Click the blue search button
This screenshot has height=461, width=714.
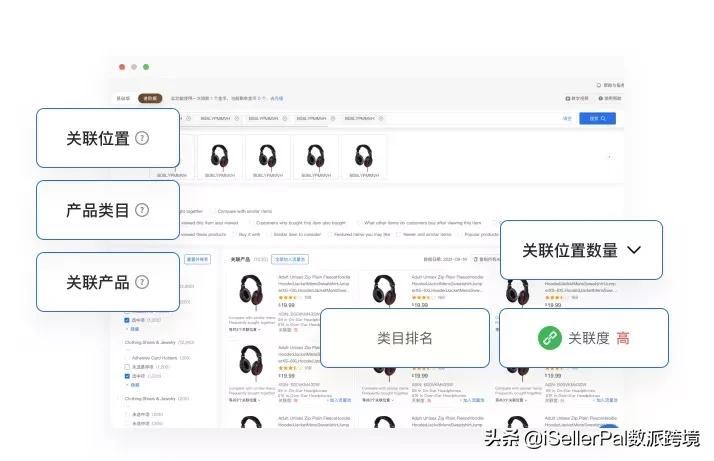597,118
